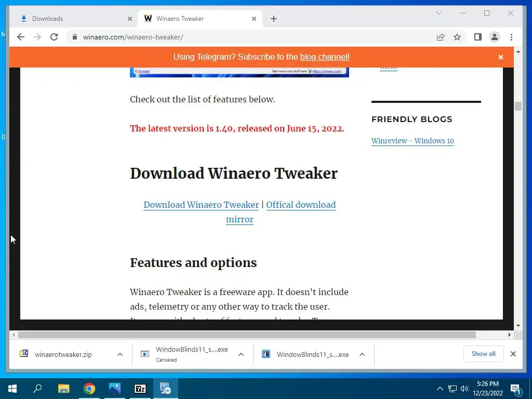The width and height of the screenshot is (532, 399).
Task: Open the Photos app taskbar icon
Action: [115, 389]
